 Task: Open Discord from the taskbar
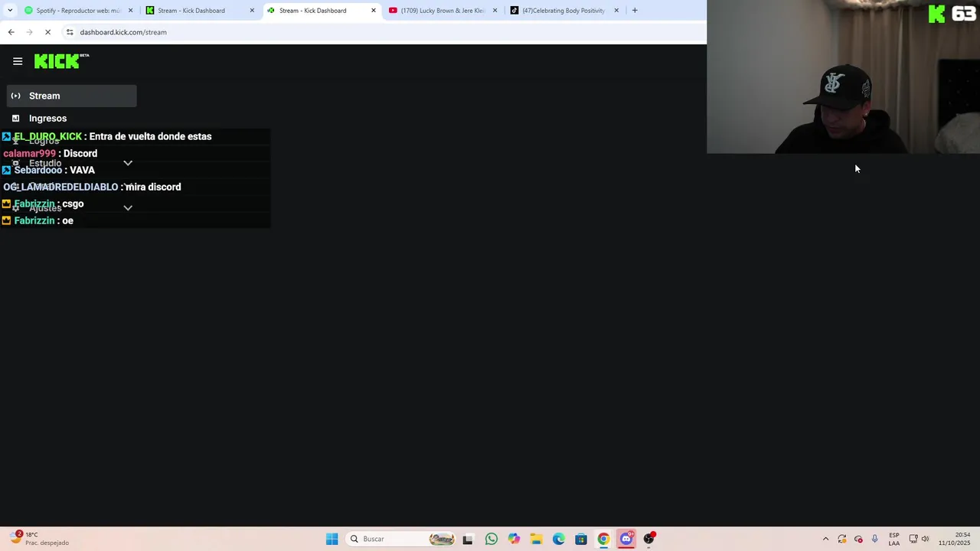[626, 539]
